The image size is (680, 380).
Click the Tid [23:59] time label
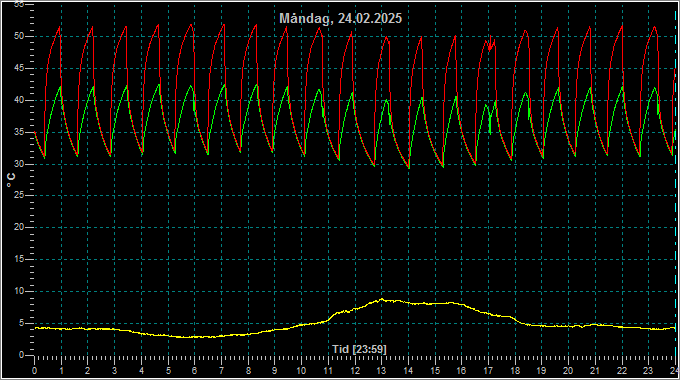359,349
